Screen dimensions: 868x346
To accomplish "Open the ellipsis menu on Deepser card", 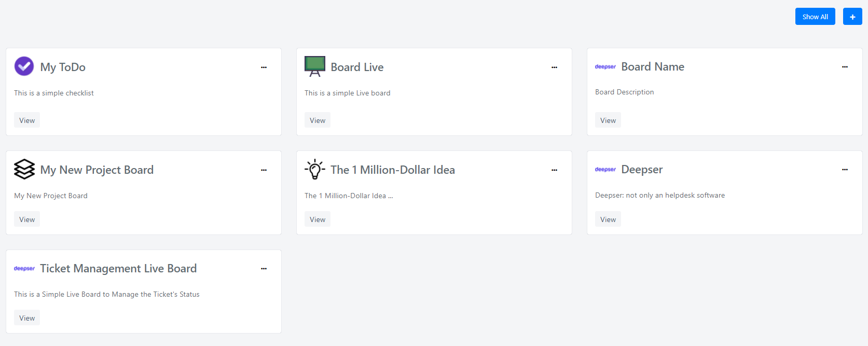I will 845,170.
